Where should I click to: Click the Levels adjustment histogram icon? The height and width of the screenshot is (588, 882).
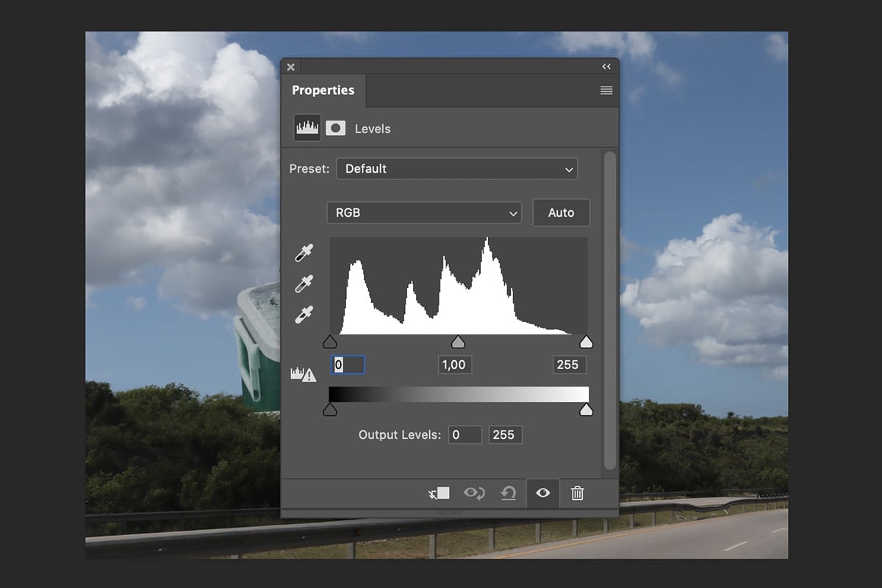point(307,128)
